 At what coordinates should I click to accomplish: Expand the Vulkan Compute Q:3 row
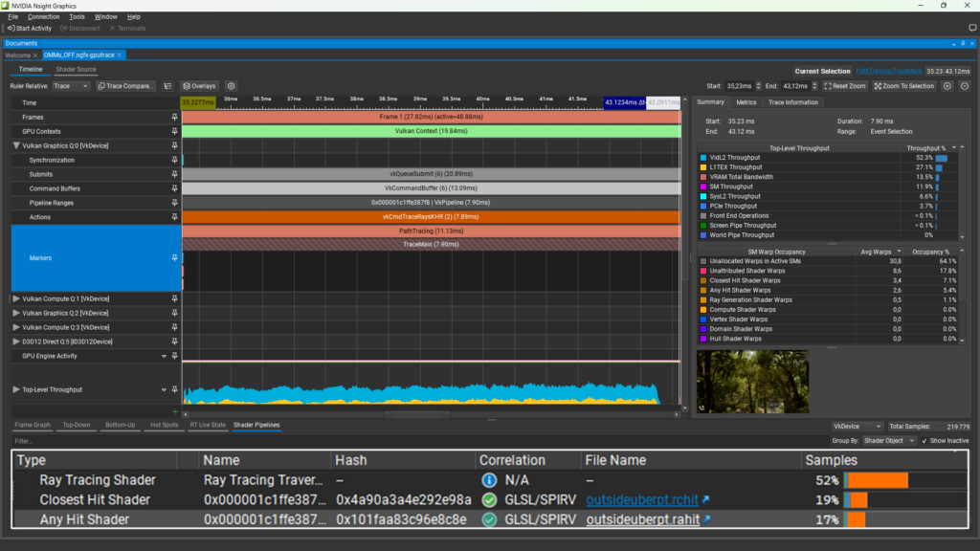[16, 327]
